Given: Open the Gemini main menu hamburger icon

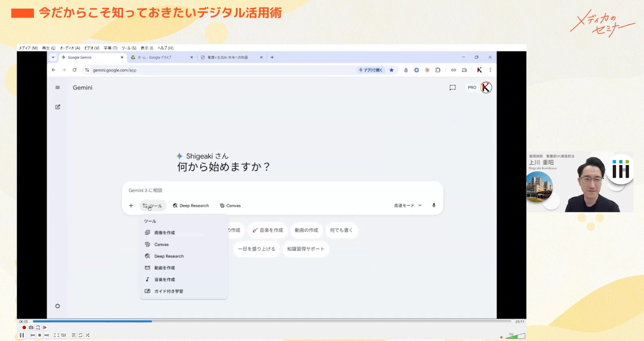Looking at the screenshot, I should coord(58,88).
